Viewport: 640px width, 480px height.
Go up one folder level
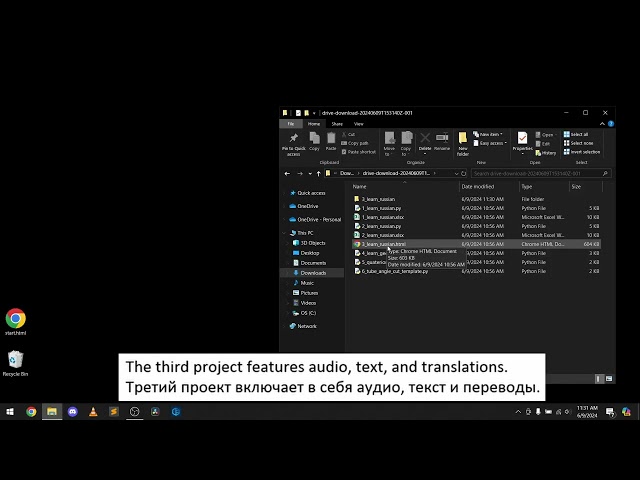coord(319,173)
